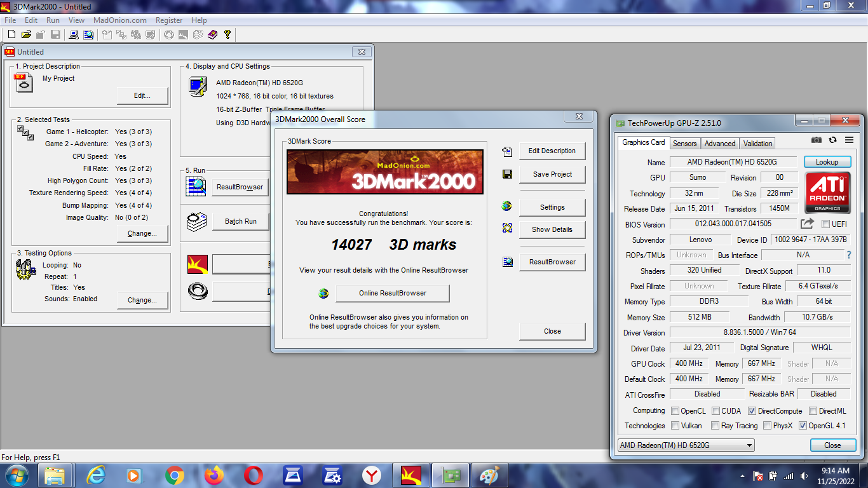Select the Graphics Card tab

coord(644,142)
